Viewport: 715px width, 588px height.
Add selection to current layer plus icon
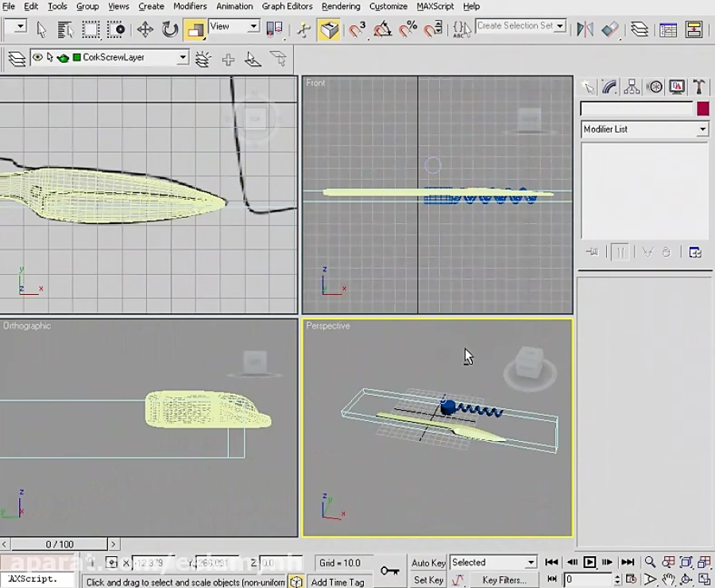click(228, 60)
